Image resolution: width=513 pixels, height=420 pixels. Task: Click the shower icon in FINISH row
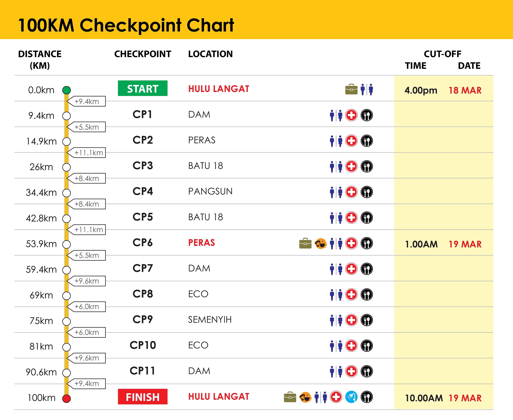pos(351,397)
